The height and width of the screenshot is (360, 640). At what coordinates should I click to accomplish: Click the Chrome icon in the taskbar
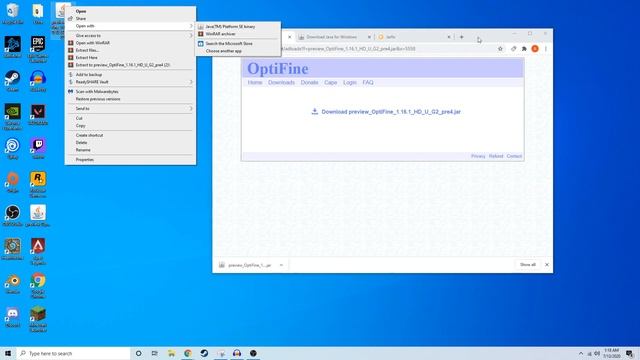pyautogui.click(x=188, y=353)
